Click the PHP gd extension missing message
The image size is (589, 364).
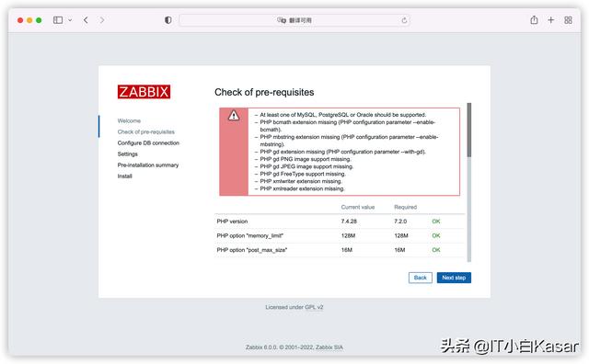(342, 152)
